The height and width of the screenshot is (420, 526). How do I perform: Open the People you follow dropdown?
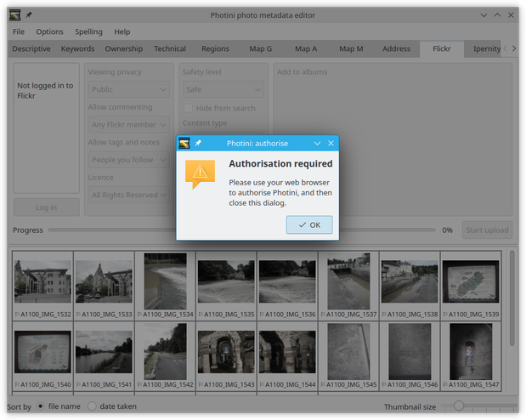(x=129, y=160)
